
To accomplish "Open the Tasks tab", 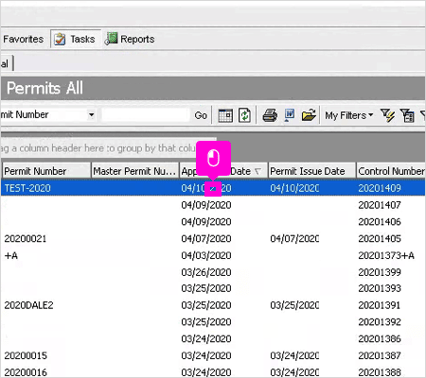I will pos(75,39).
